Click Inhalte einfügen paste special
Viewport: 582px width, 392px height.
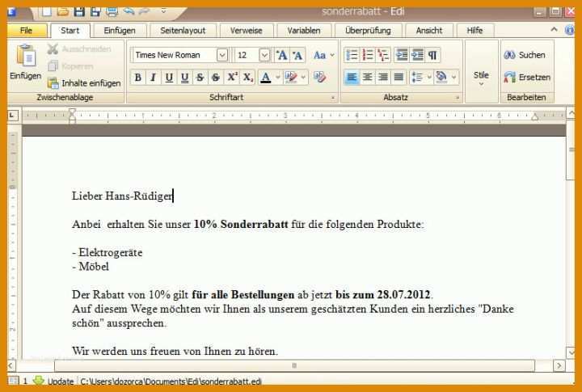pyautogui.click(x=84, y=82)
